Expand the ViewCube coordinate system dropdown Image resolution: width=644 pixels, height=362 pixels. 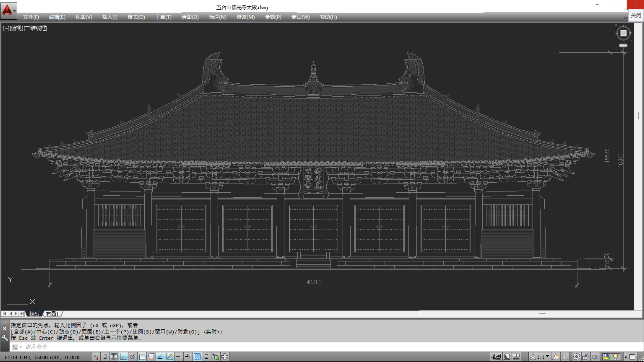pos(623,45)
